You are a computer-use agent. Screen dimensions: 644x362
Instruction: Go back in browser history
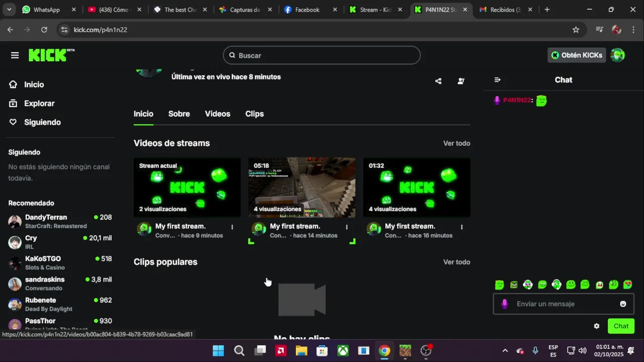click(10, 30)
